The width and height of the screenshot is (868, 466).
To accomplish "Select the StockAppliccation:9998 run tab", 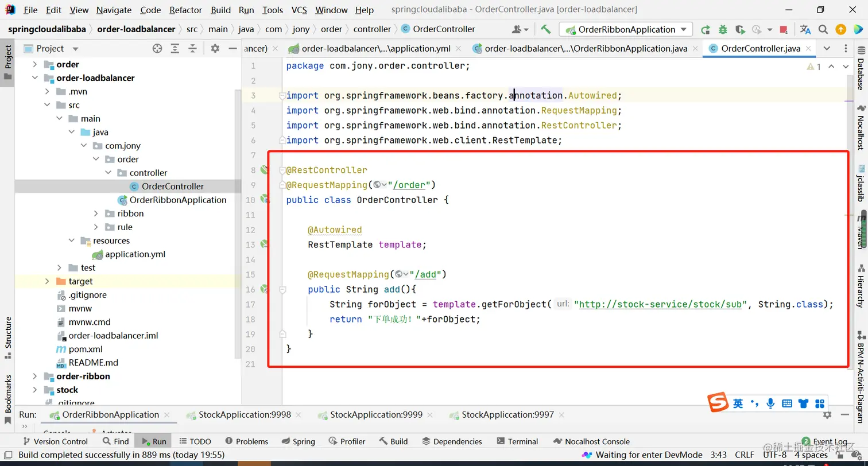I will pos(245,414).
